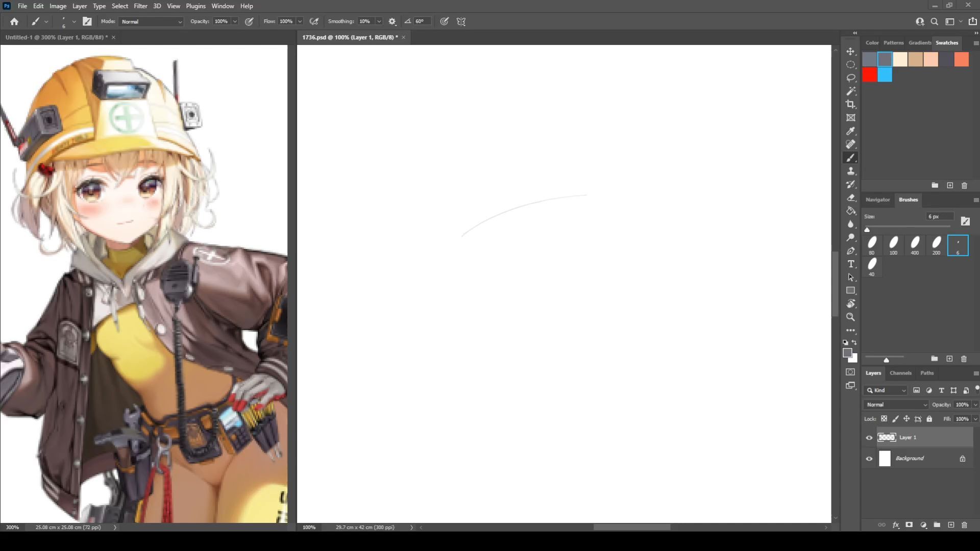Screen dimensions: 980x551
Task: Pick the light blue swatch
Action: click(x=885, y=75)
